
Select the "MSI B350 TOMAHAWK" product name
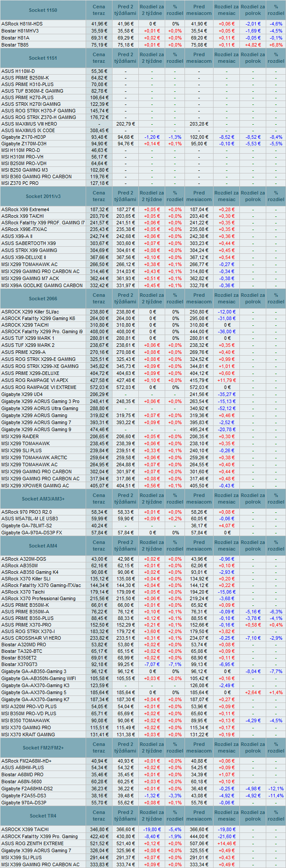click(x=25, y=720)
